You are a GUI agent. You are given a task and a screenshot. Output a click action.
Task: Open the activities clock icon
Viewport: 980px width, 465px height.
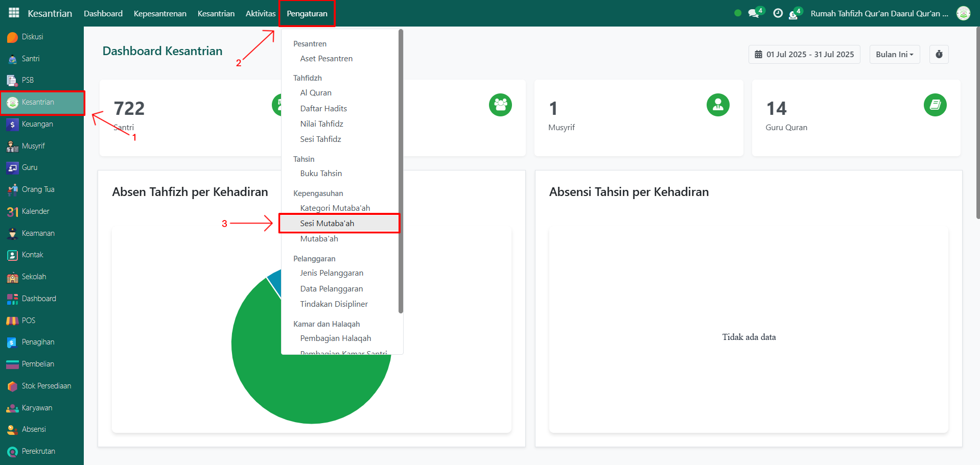(778, 13)
